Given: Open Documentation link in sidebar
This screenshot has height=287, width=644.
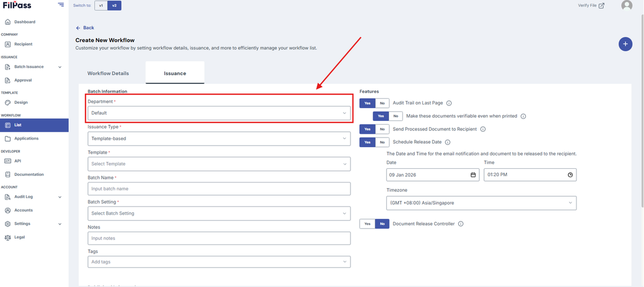Looking at the screenshot, I should [29, 175].
